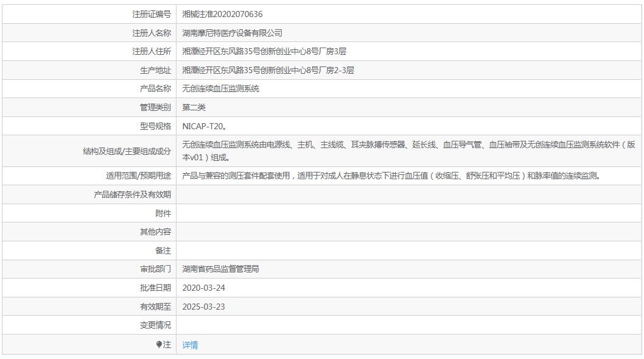The width and height of the screenshot is (644, 359).
Task: Click the 管理类别 label
Action: 155,107
